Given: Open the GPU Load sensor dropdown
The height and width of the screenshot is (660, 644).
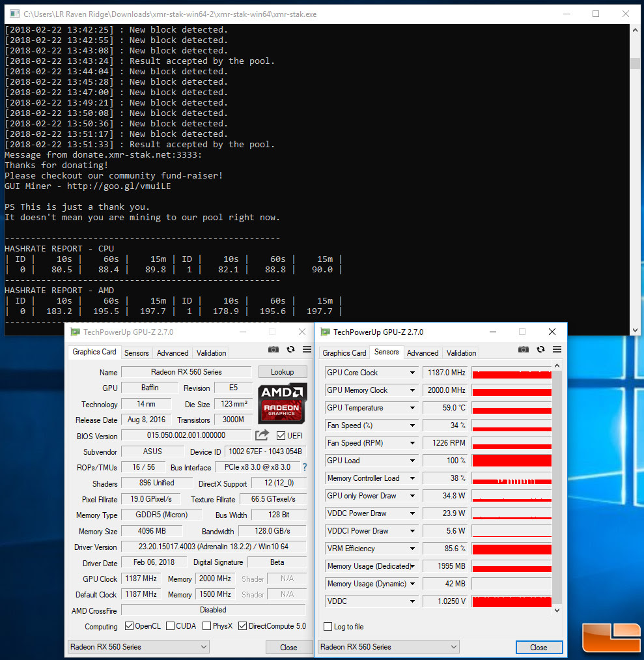Looking at the screenshot, I should click(x=413, y=461).
